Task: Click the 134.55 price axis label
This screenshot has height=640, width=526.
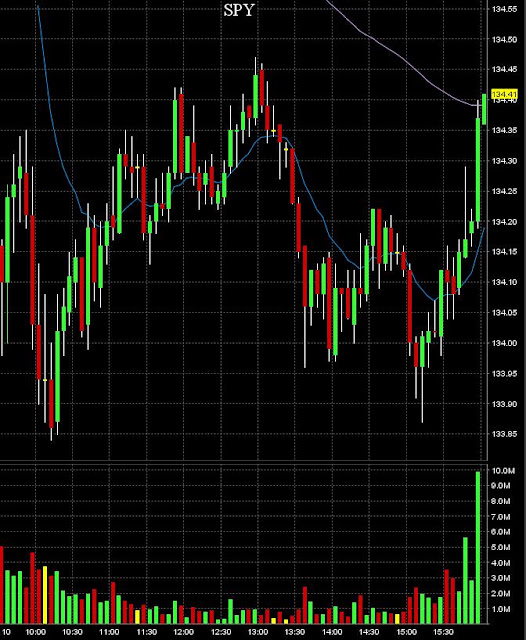Action: click(504, 9)
